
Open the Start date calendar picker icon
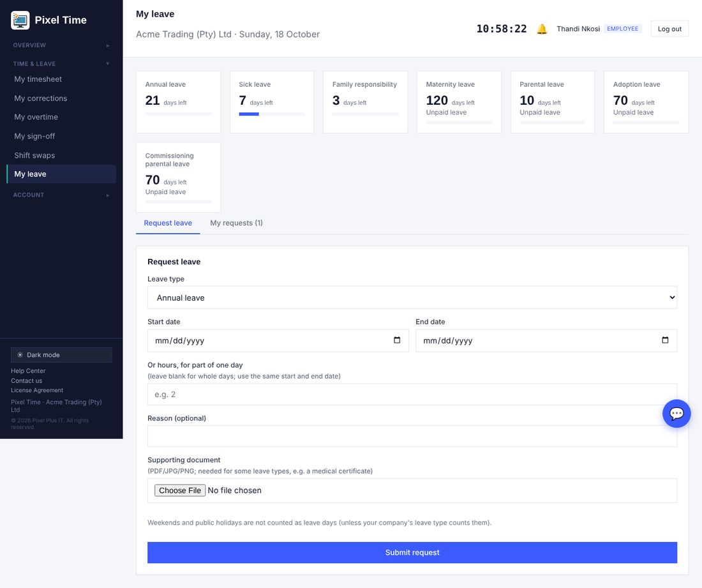pyautogui.click(x=397, y=340)
